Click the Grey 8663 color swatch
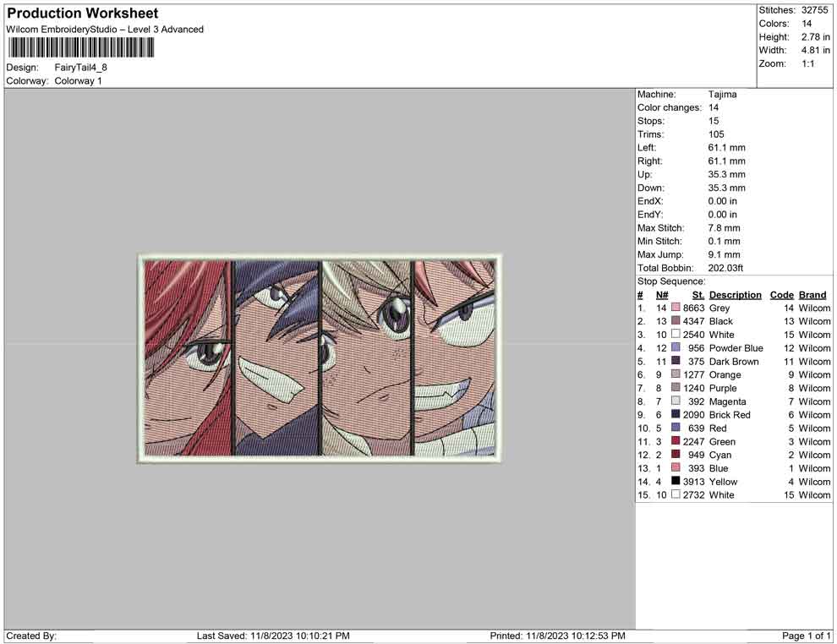The height and width of the screenshot is (644, 837). [x=676, y=308]
